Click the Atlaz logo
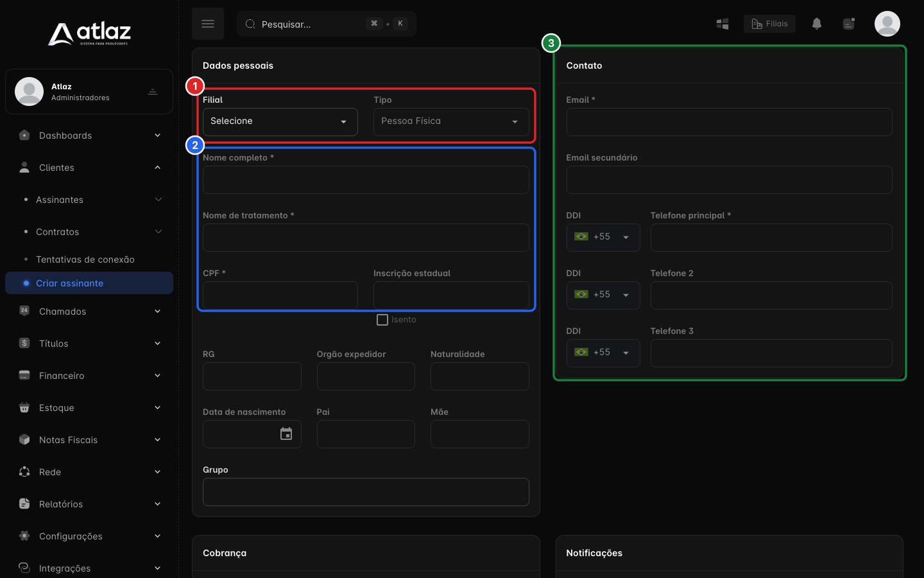 (x=89, y=33)
